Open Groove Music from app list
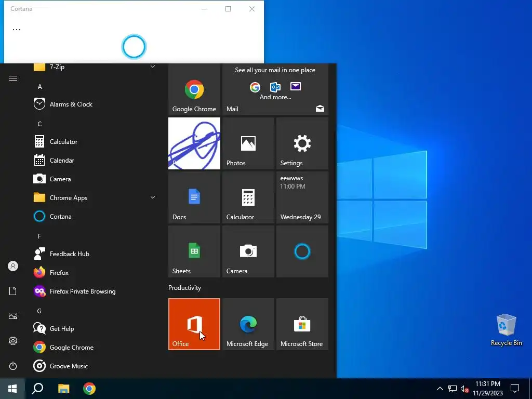This screenshot has width=532, height=399. point(95,366)
